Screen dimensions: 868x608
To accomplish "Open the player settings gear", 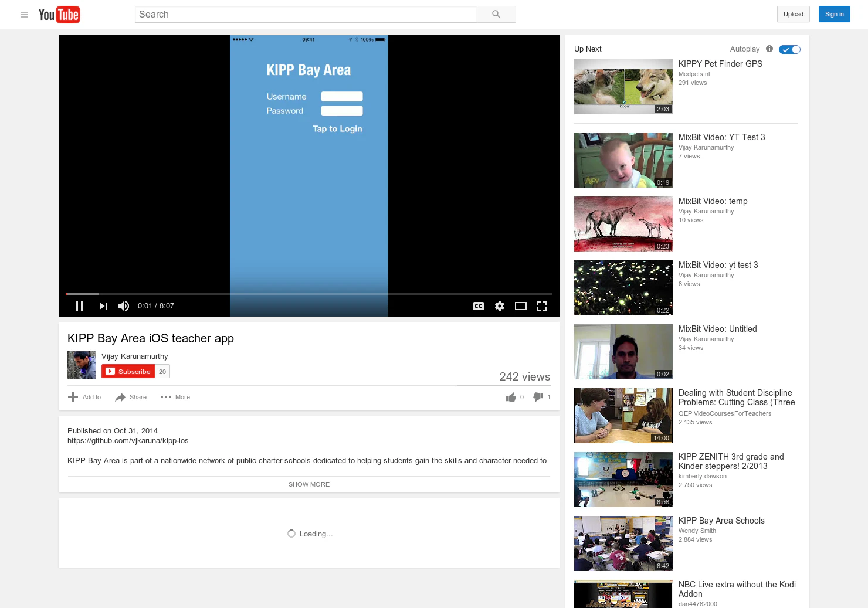I will coord(500,306).
